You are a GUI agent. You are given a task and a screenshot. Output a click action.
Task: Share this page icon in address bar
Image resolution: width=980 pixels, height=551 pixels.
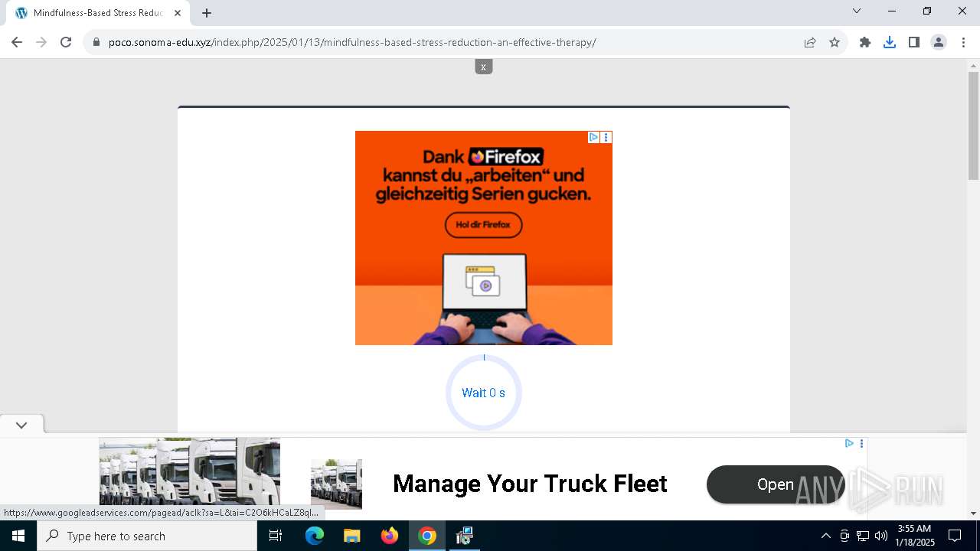pos(810,42)
